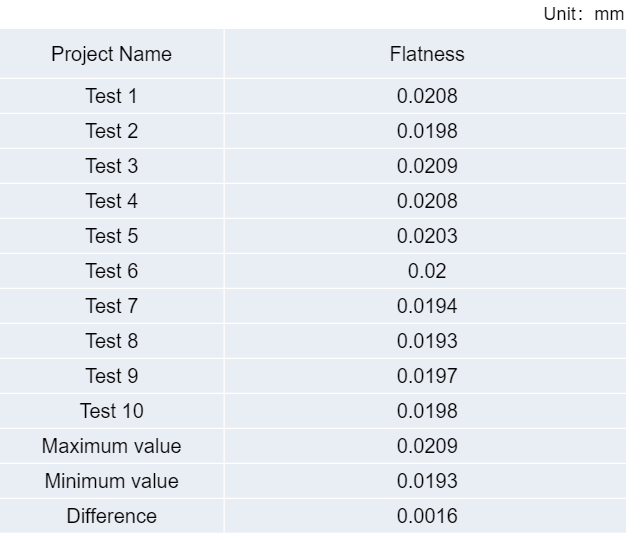Screen dimensions: 626x533
Task: Click the Project Name header cell
Action: click(111, 54)
